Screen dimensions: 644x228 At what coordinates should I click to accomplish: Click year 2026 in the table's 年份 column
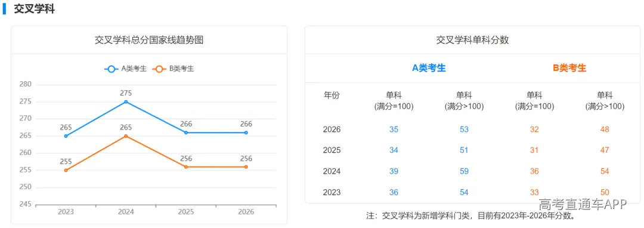tap(332, 130)
